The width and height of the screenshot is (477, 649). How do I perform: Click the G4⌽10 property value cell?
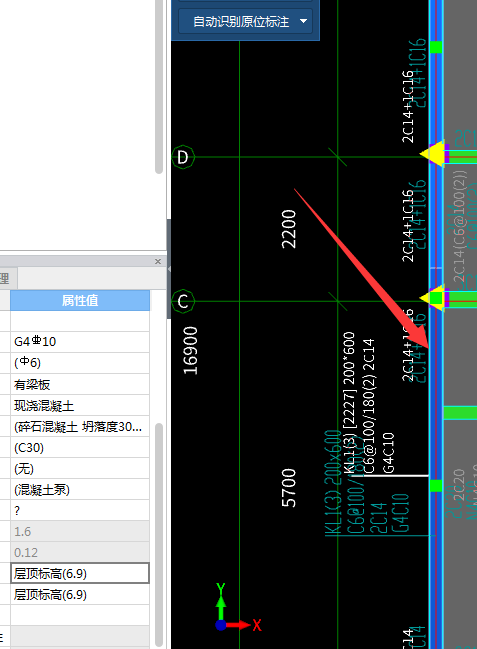pos(80,341)
